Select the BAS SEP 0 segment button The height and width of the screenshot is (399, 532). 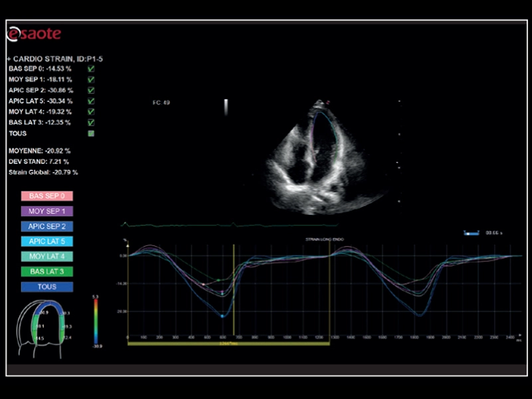click(x=47, y=196)
